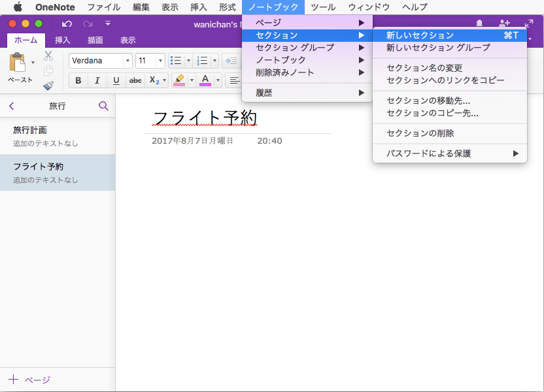Search notes with magnifier icon
This screenshot has height=392, width=544.
(x=103, y=106)
